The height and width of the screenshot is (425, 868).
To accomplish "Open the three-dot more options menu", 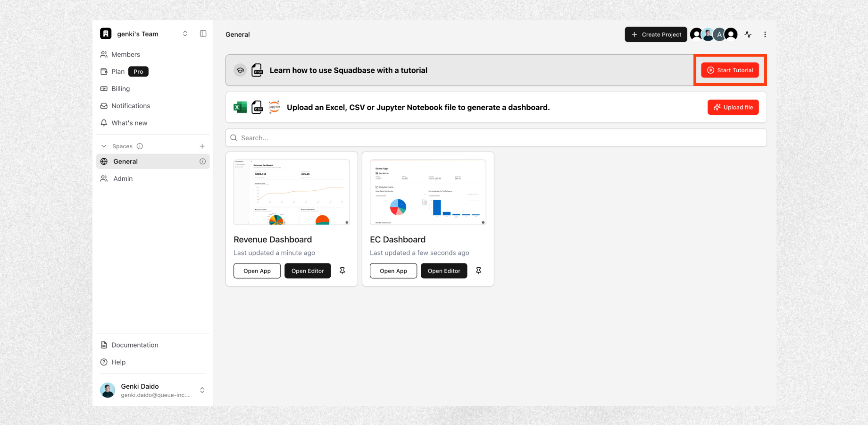I will click(765, 34).
